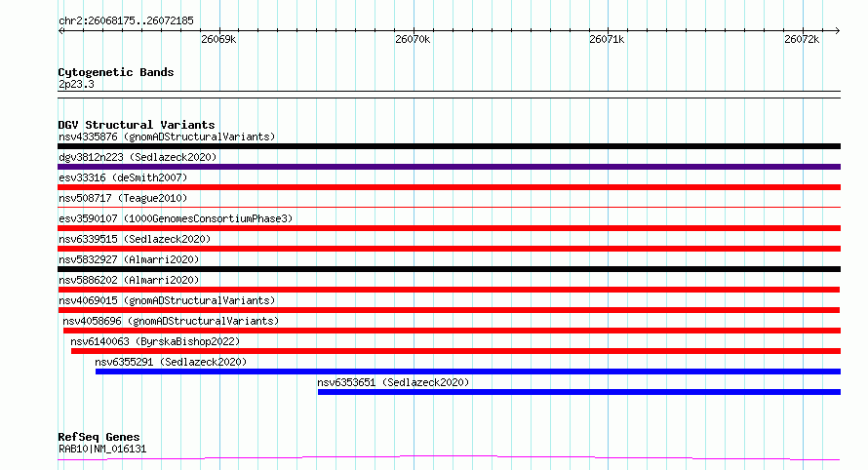Click the red bar under nsv6339515
The image size is (868, 470).
(x=449, y=249)
